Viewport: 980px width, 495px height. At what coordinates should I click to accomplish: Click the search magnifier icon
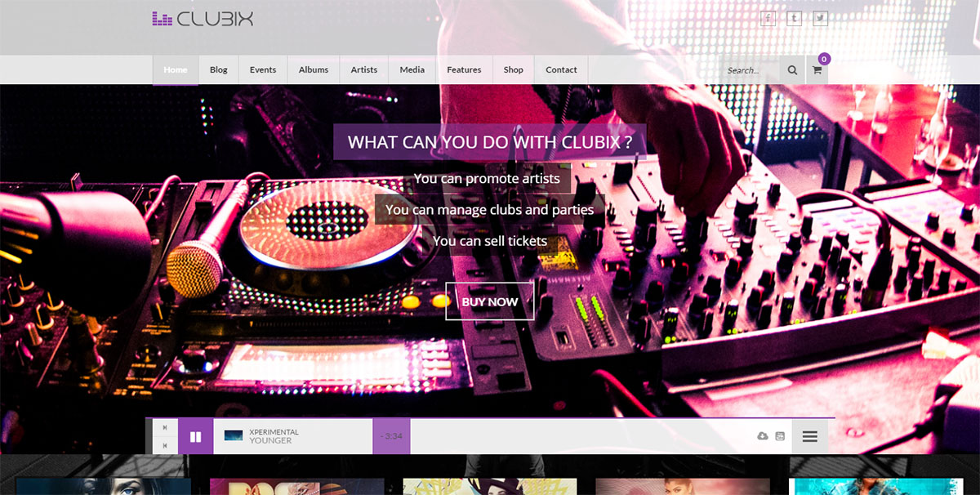[x=792, y=70]
